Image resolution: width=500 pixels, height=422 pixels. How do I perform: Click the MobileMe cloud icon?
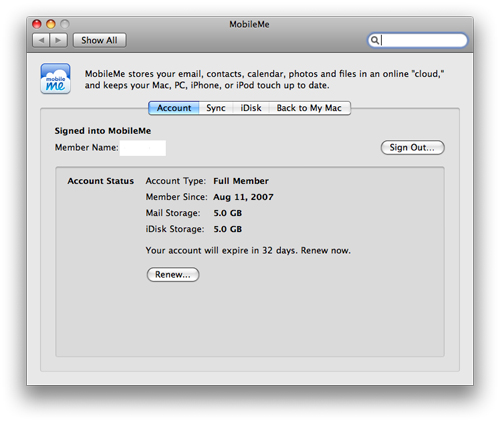tap(55, 79)
